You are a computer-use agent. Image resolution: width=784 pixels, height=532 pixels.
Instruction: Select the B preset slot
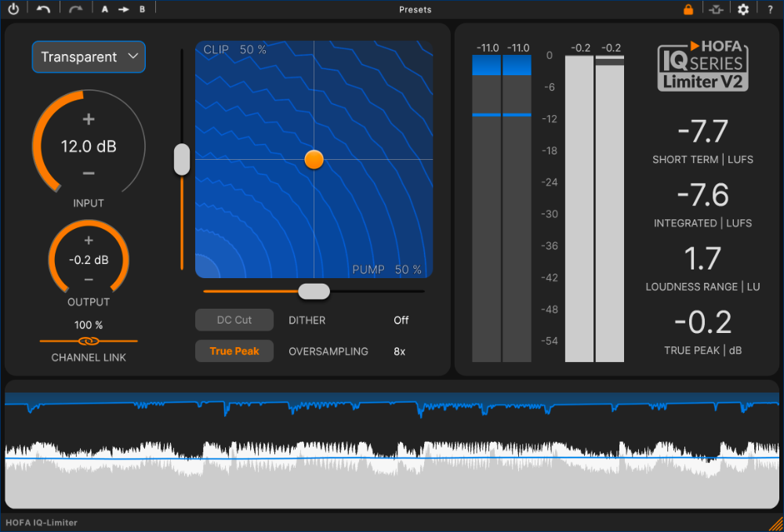click(x=143, y=9)
